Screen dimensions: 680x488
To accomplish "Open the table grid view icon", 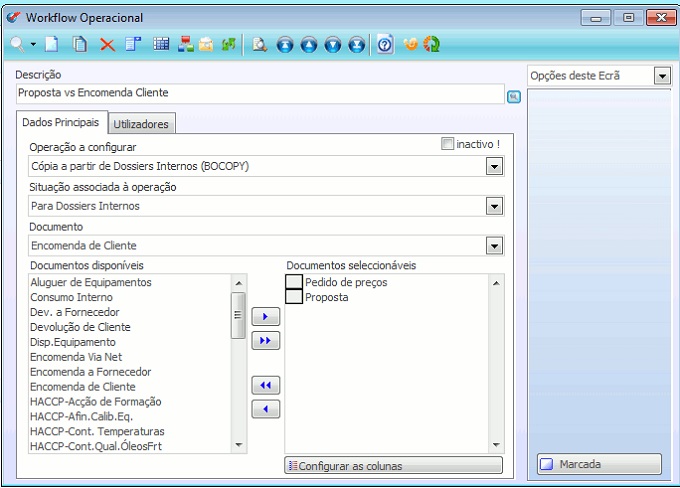I will 161,44.
